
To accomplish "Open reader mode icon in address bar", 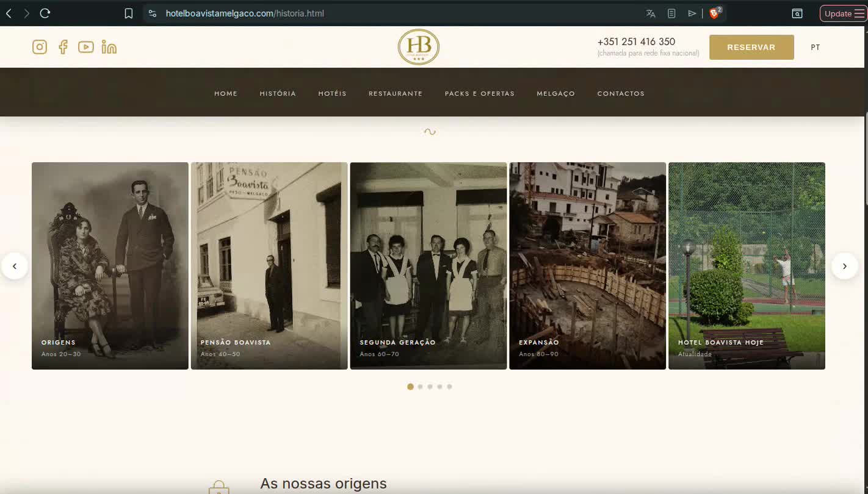I will (671, 13).
